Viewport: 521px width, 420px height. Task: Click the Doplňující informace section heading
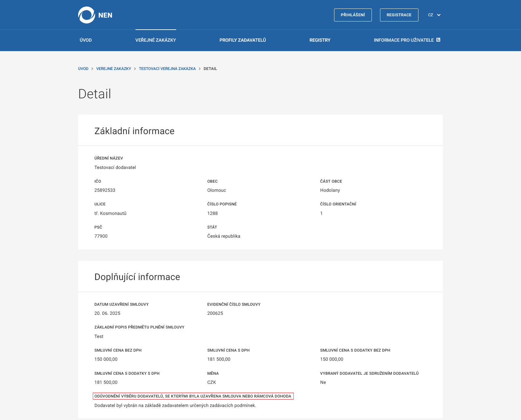pyautogui.click(x=137, y=277)
